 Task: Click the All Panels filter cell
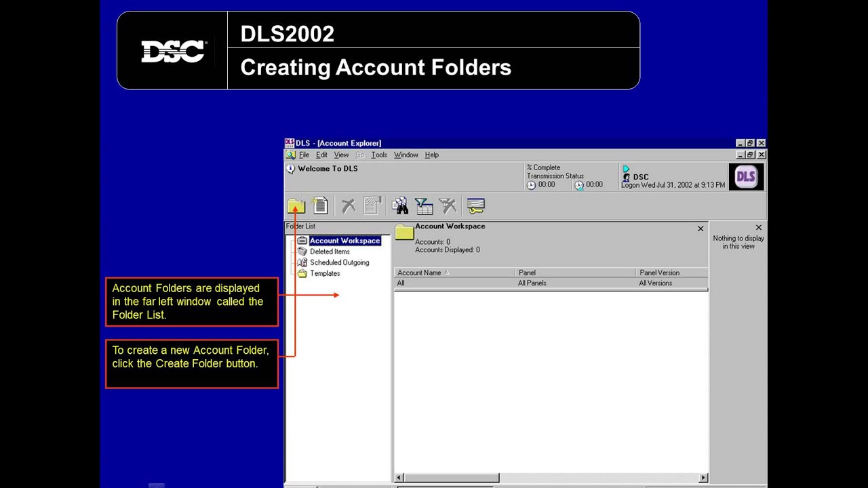576,283
